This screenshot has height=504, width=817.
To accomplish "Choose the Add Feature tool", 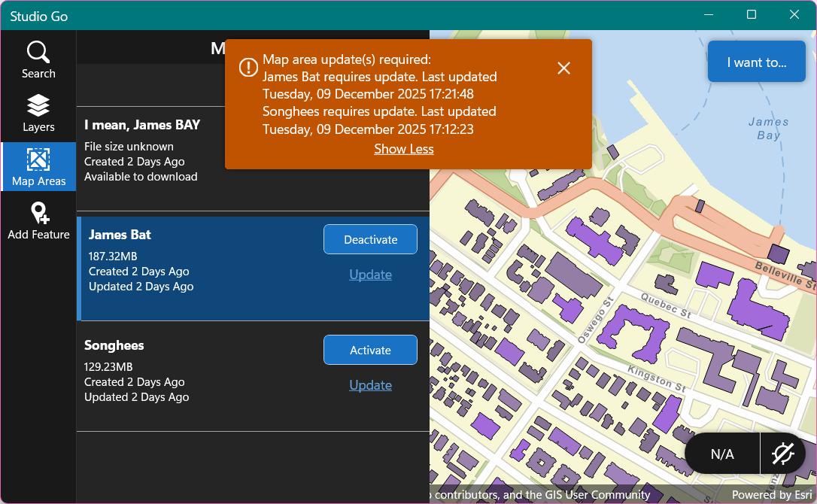I will [38, 221].
